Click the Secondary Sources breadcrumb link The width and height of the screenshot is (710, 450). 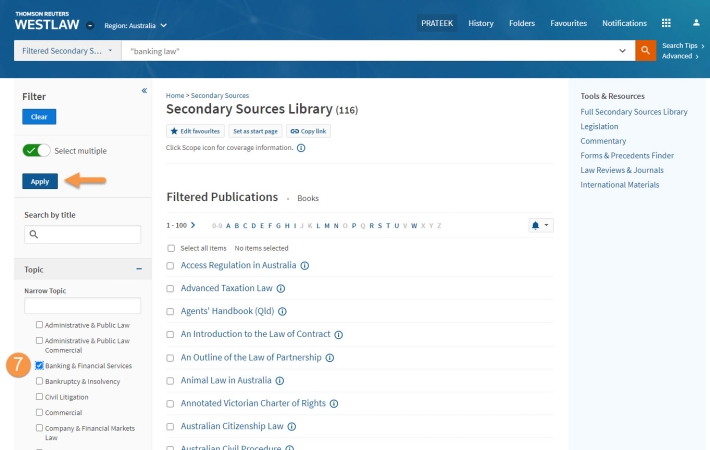click(220, 96)
